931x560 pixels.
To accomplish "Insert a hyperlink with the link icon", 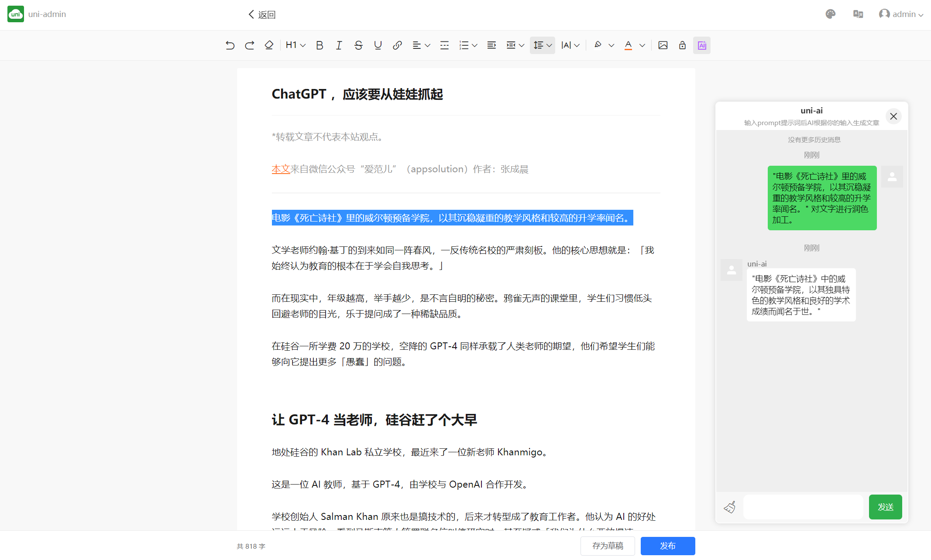I will (397, 45).
